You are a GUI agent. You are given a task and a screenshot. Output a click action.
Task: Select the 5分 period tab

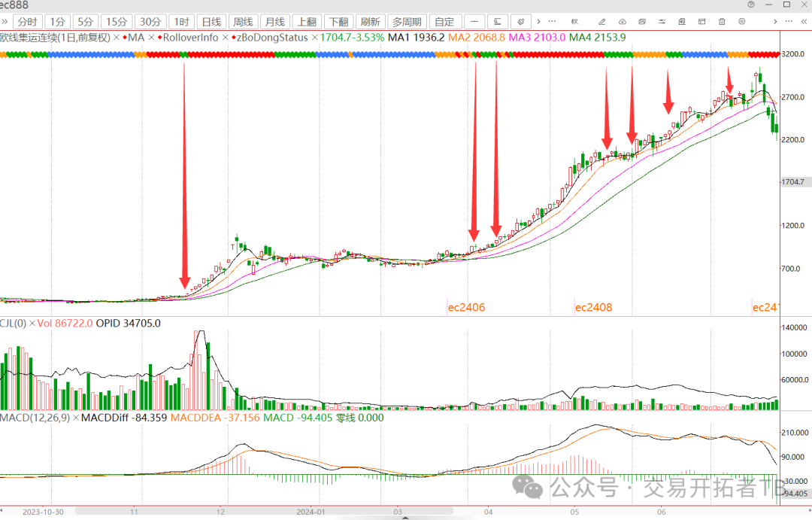point(86,22)
